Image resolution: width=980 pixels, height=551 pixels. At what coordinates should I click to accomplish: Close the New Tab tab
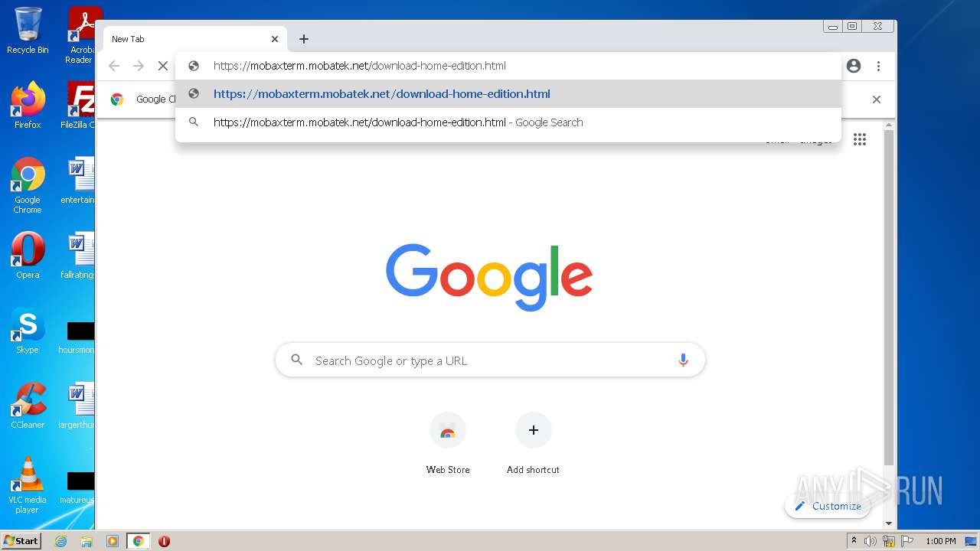[x=275, y=39]
